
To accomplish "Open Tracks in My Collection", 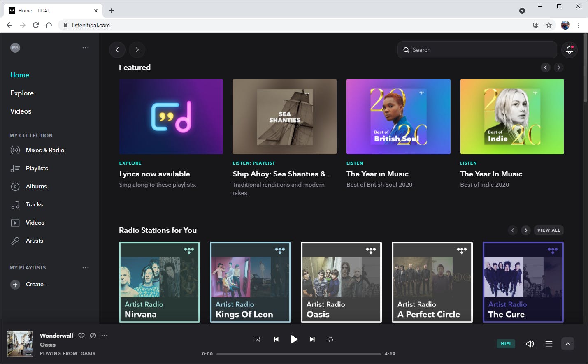I will pyautogui.click(x=35, y=204).
